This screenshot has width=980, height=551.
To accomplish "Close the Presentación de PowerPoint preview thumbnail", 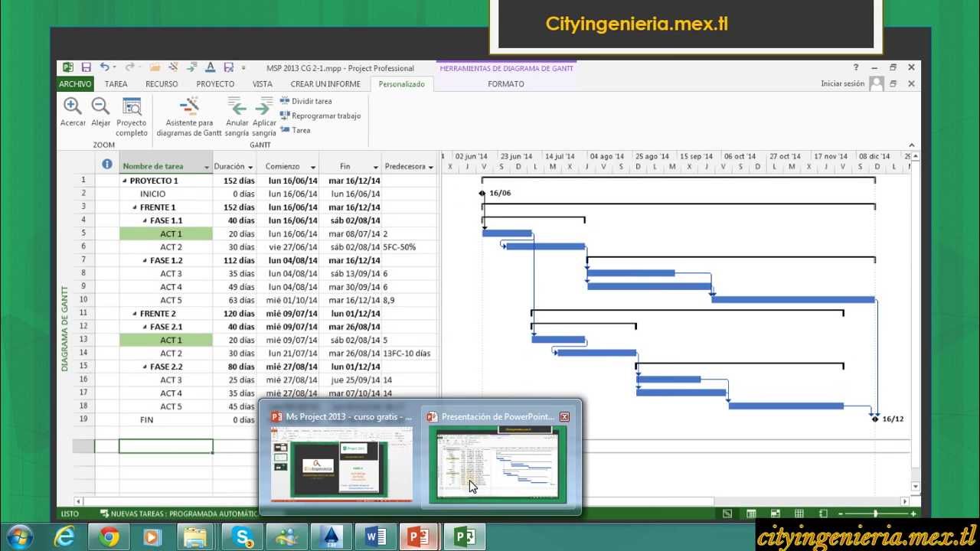I will [564, 417].
